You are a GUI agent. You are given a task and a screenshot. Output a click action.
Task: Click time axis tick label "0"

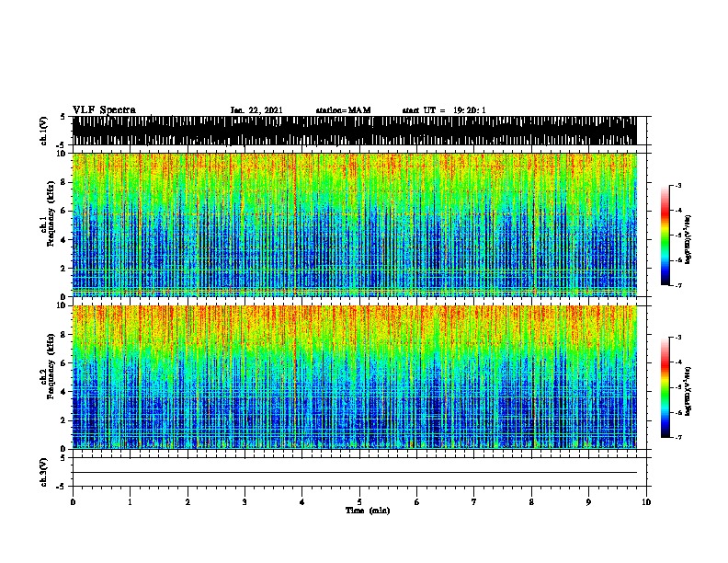(73, 502)
